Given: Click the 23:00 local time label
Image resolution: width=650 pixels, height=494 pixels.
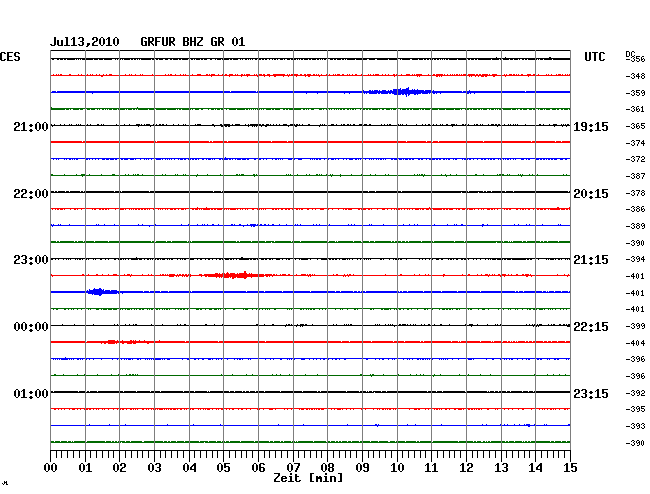Looking at the screenshot, I should point(31,260).
